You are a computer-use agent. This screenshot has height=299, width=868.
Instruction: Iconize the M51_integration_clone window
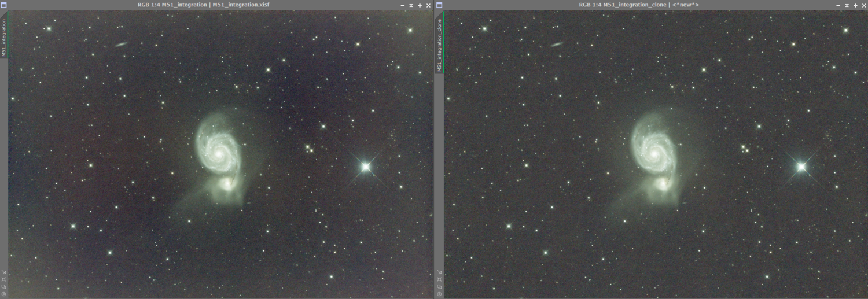click(x=838, y=5)
